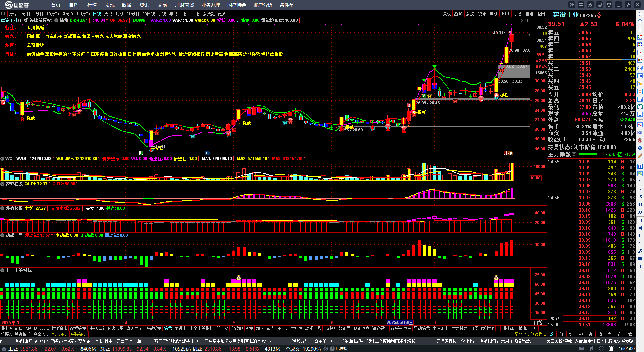The height and width of the screenshot is (352, 644).
Task: Toggle the 多股 multi-stock view button
Action: click(x=470, y=14)
